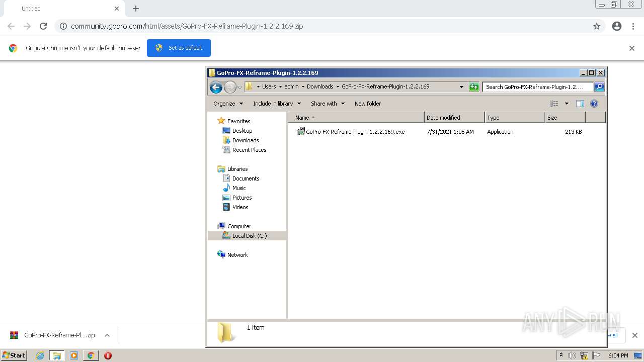Image resolution: width=644 pixels, height=362 pixels.
Task: Click the Explorer search box
Action: (x=537, y=87)
